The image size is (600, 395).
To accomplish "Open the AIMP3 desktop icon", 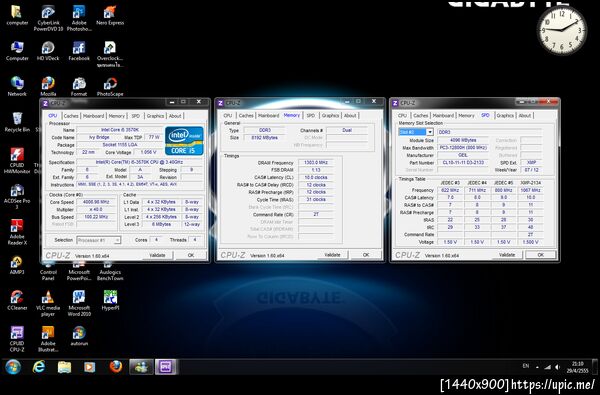I will 17,265.
